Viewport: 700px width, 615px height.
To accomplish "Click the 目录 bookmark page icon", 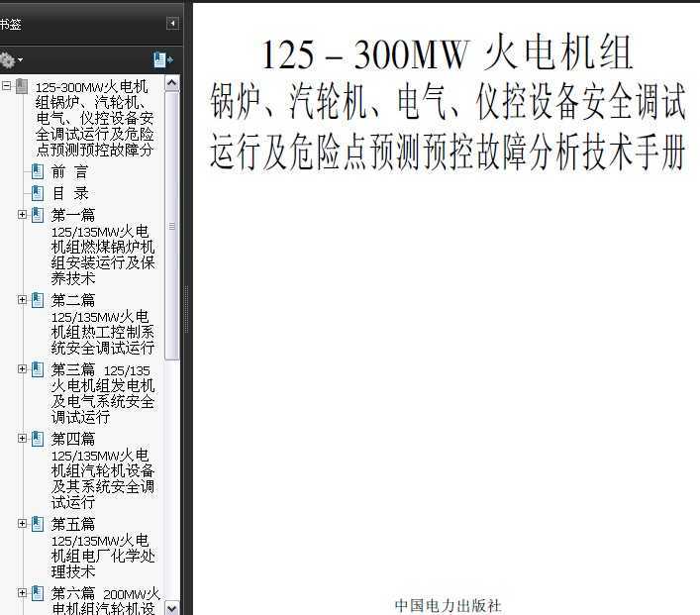I will click(38, 193).
